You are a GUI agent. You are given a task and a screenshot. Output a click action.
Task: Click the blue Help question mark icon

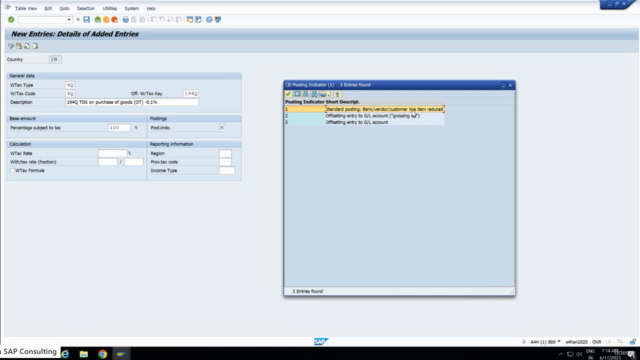pyautogui.click(x=209, y=20)
